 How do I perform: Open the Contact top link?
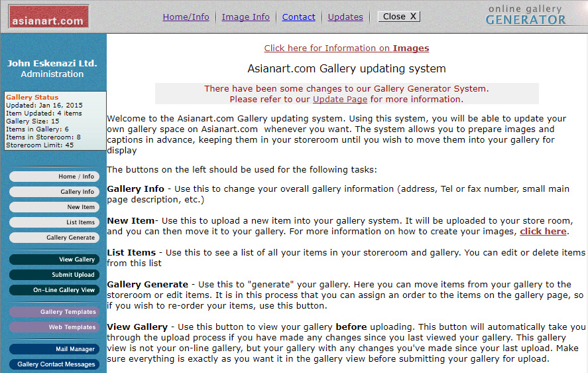298,17
